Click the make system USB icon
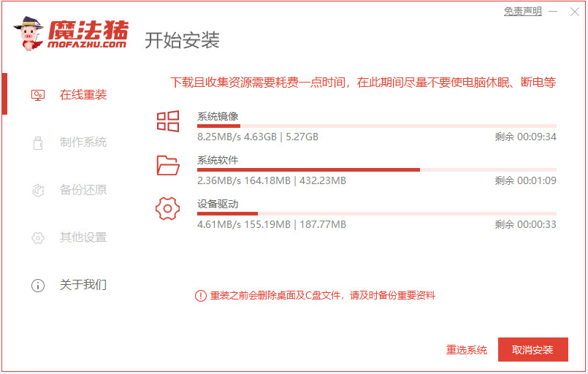Viewport: 588px width, 374px height. (x=38, y=142)
